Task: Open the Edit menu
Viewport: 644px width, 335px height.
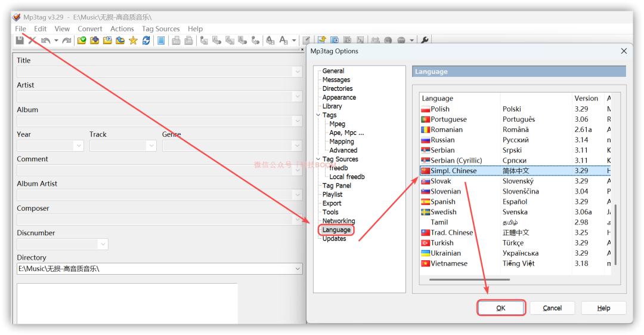Action: point(41,29)
